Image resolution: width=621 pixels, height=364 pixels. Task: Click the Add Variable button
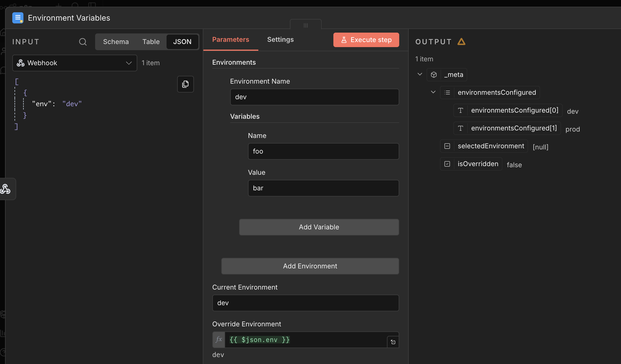click(319, 227)
